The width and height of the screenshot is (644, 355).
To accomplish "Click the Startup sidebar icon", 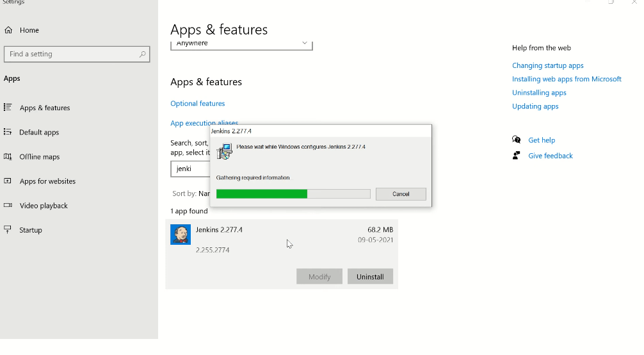I will 8,229.
